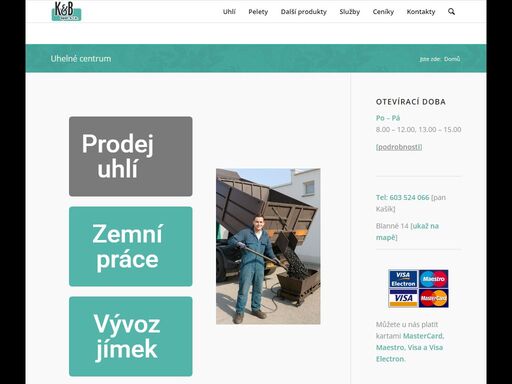Click the MasterCard logo
512x384 pixels.
coord(433,298)
